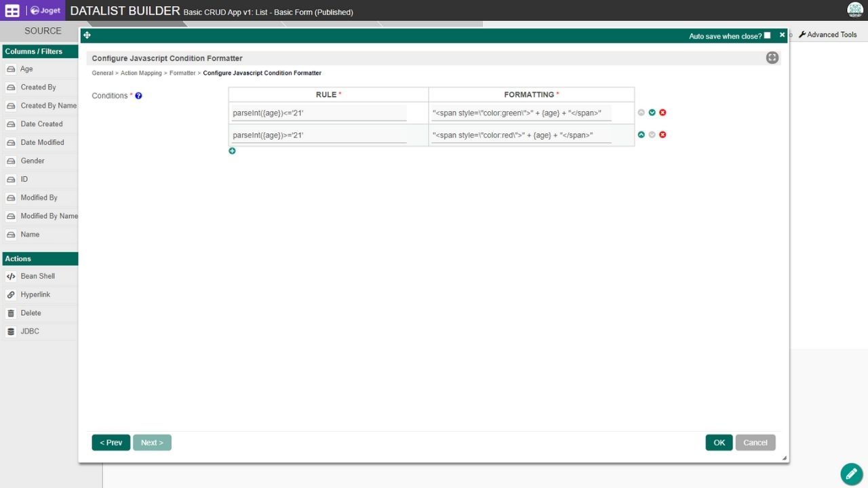Switch to the SOURCE tab
The height and width of the screenshot is (488, 868).
point(43,30)
